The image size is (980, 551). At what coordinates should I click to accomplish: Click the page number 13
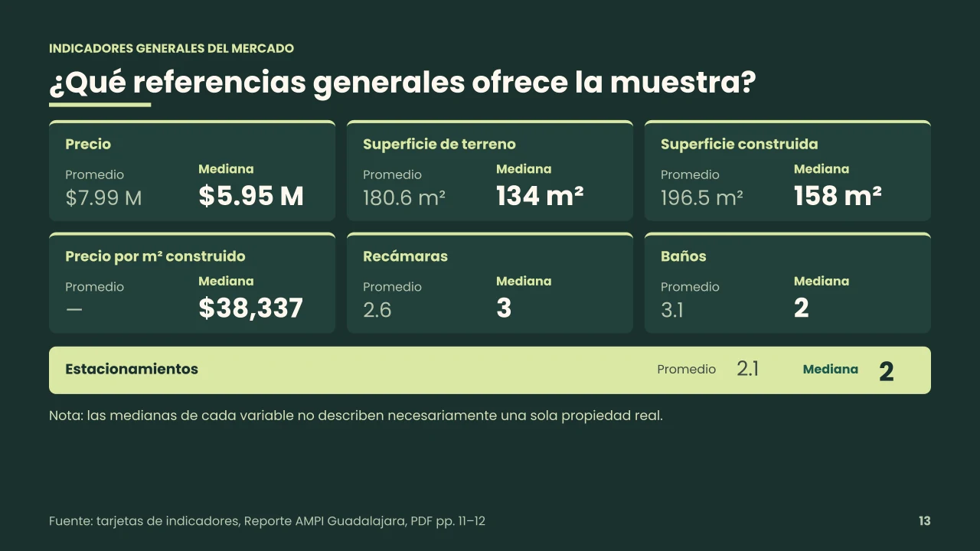(x=925, y=521)
